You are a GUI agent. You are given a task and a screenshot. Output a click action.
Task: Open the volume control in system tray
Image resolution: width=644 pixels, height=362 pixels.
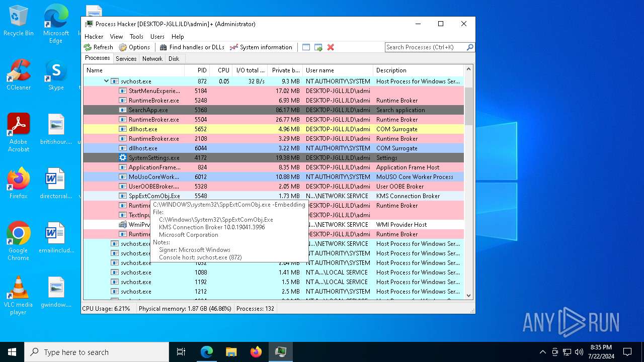579,352
